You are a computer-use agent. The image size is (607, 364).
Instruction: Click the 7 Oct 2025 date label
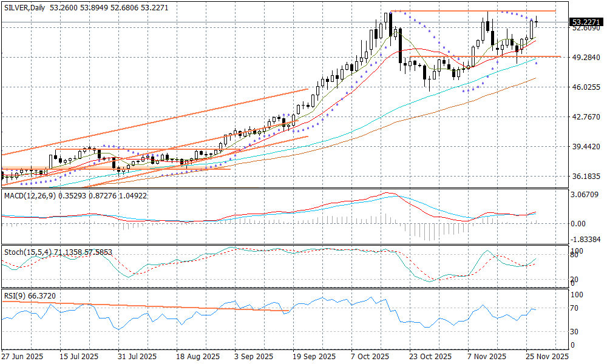tap(370, 357)
